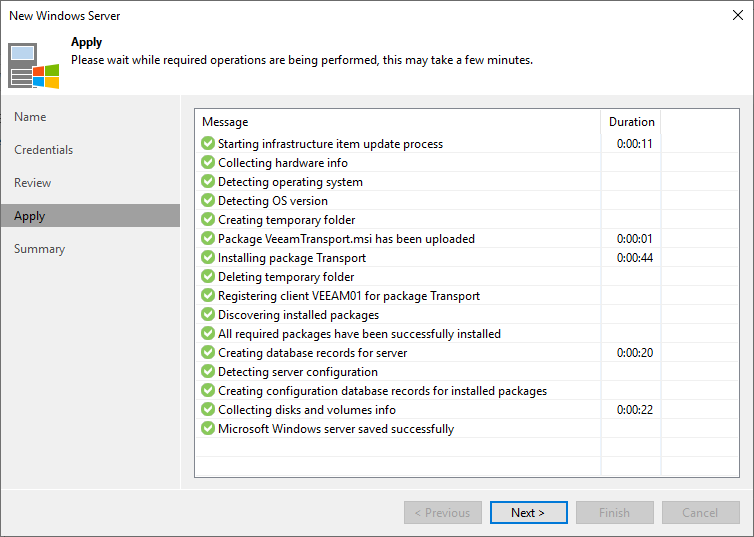Switch to the Review step
The height and width of the screenshot is (537, 754).
click(x=33, y=183)
